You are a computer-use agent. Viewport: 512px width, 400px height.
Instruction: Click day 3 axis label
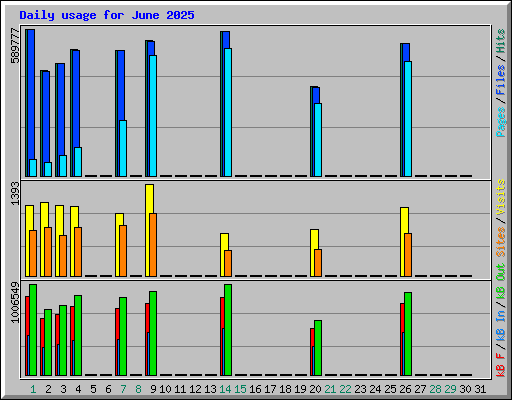point(63,389)
